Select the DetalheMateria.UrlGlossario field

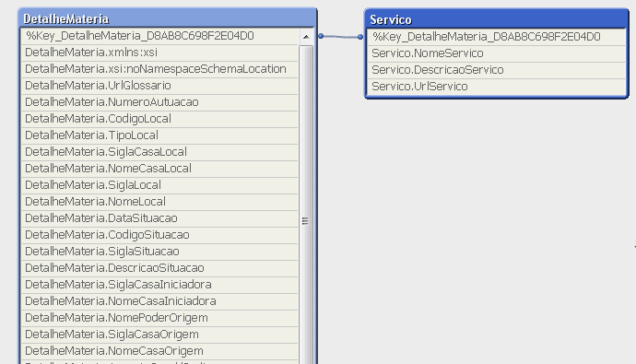coord(159,86)
